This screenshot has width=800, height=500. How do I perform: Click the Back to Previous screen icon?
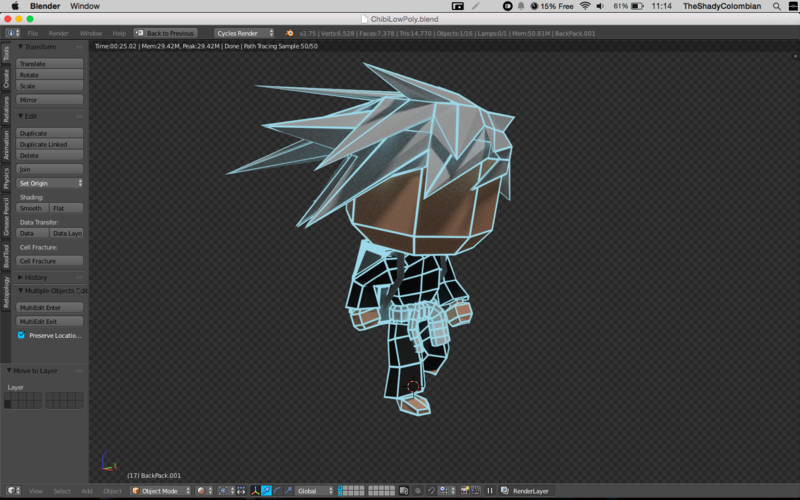(139, 33)
